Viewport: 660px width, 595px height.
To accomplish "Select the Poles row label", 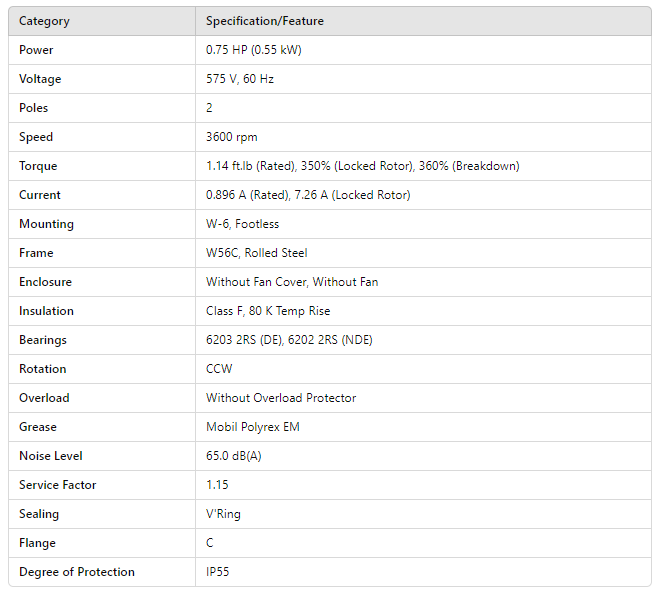I will pyautogui.click(x=34, y=108).
